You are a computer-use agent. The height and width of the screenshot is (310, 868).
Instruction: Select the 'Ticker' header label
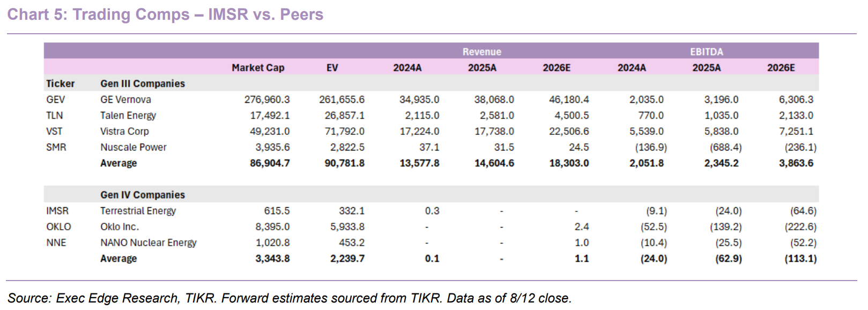(x=61, y=84)
